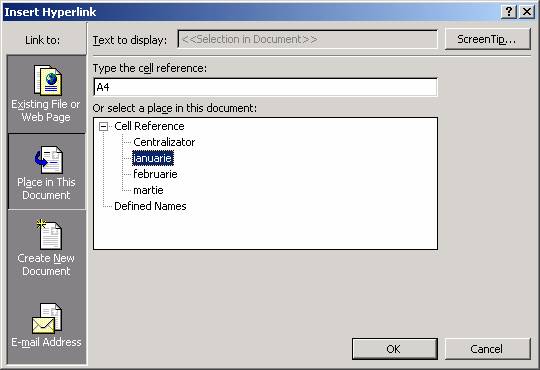Open the ScreenTip dialog
This screenshot has width=540, height=370.
coord(487,39)
